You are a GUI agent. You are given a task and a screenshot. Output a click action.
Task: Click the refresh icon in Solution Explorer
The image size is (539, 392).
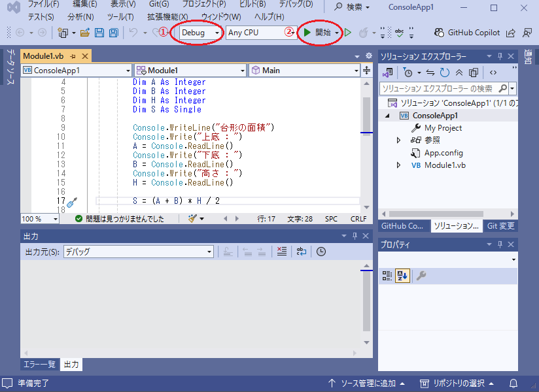pos(445,73)
